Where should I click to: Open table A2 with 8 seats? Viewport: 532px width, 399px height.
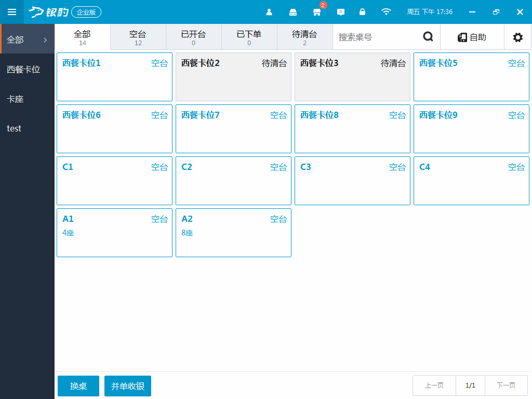pos(233,232)
